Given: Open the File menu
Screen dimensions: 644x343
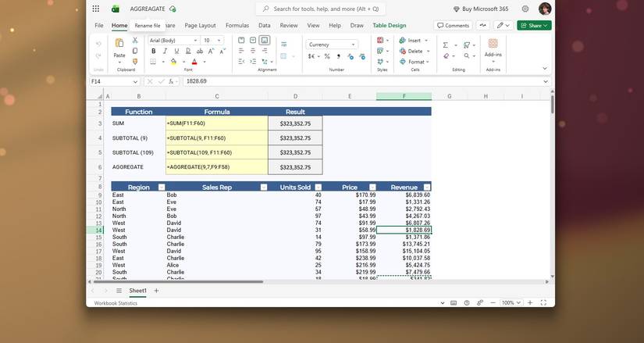Looking at the screenshot, I should 99,26.
